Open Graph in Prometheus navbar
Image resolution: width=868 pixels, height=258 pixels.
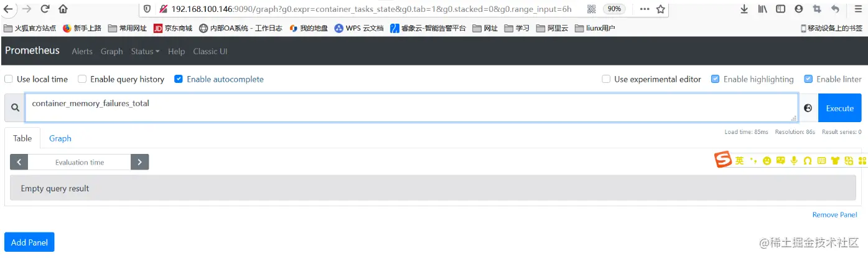click(x=111, y=51)
